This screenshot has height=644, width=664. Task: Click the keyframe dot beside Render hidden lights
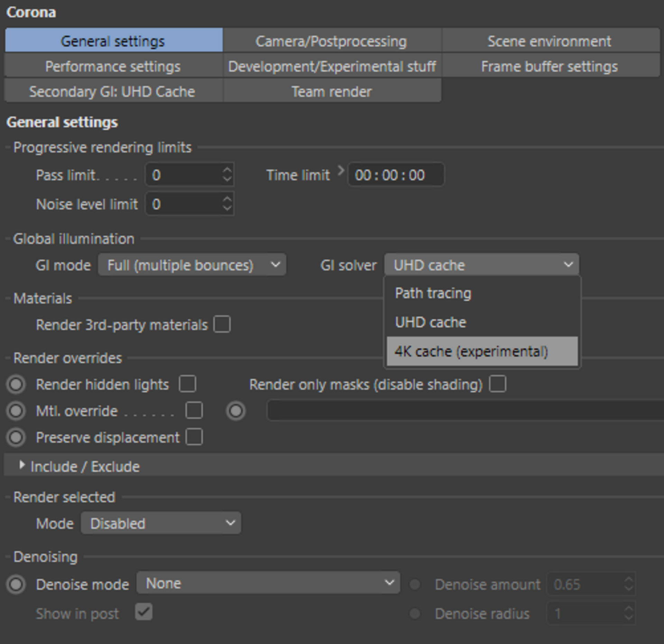pyautogui.click(x=16, y=384)
